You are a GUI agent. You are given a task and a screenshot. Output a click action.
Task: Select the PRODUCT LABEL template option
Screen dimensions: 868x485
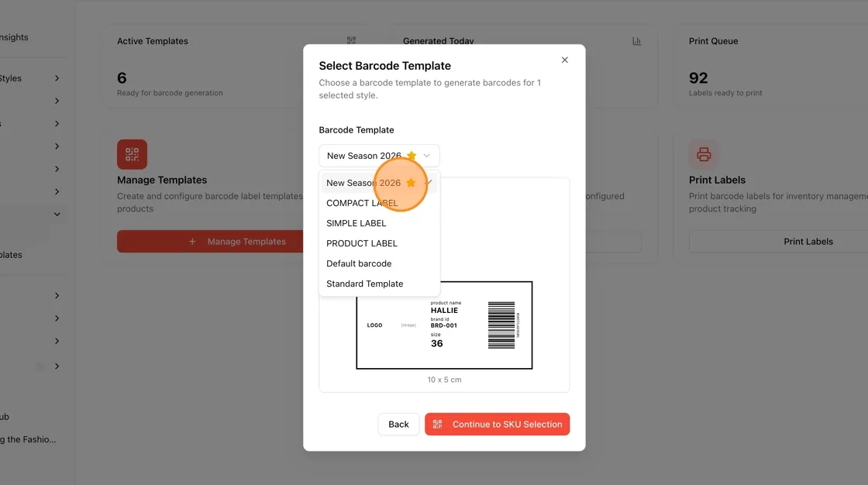(x=379, y=243)
